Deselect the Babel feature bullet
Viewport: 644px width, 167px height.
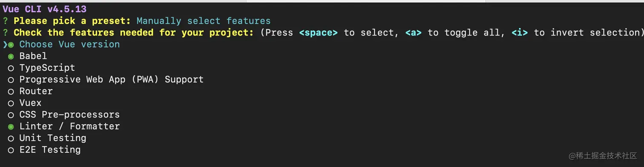pyautogui.click(x=11, y=56)
